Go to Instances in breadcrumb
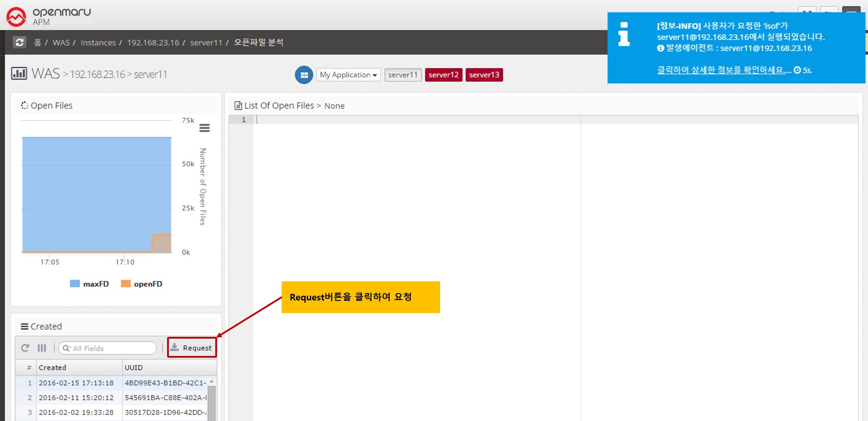Viewport: 868px width, 421px height. (x=98, y=42)
